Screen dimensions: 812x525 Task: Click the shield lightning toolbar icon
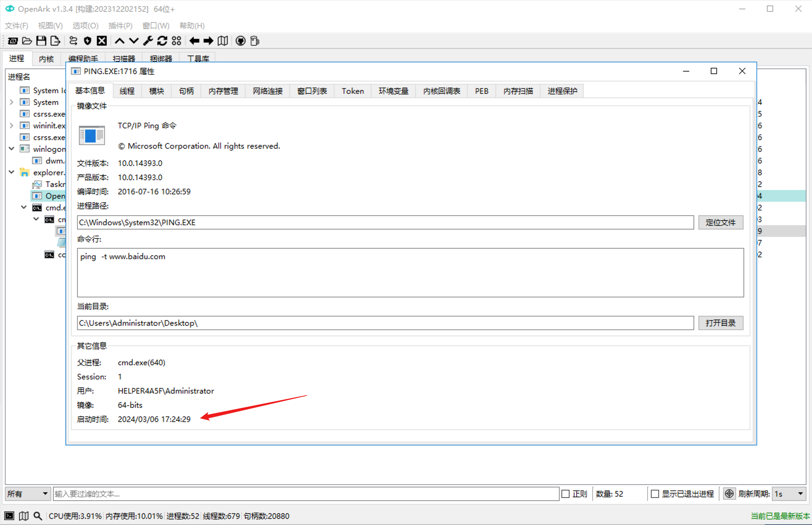(88, 41)
